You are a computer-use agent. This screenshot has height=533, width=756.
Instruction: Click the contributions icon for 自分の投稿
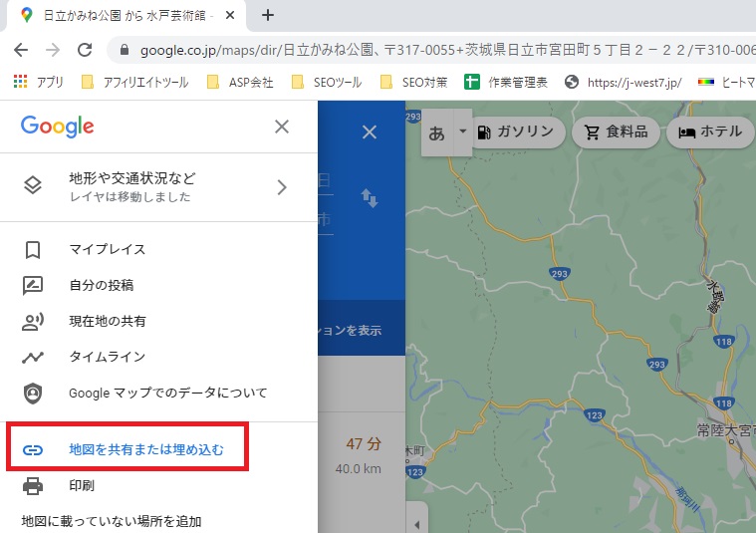click(33, 286)
